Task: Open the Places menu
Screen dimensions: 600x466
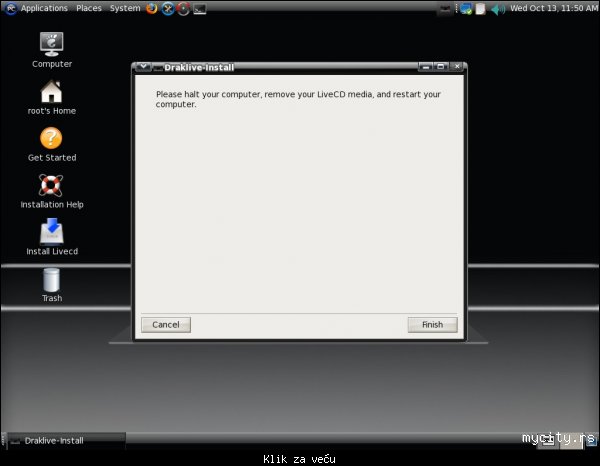Action: [89, 8]
